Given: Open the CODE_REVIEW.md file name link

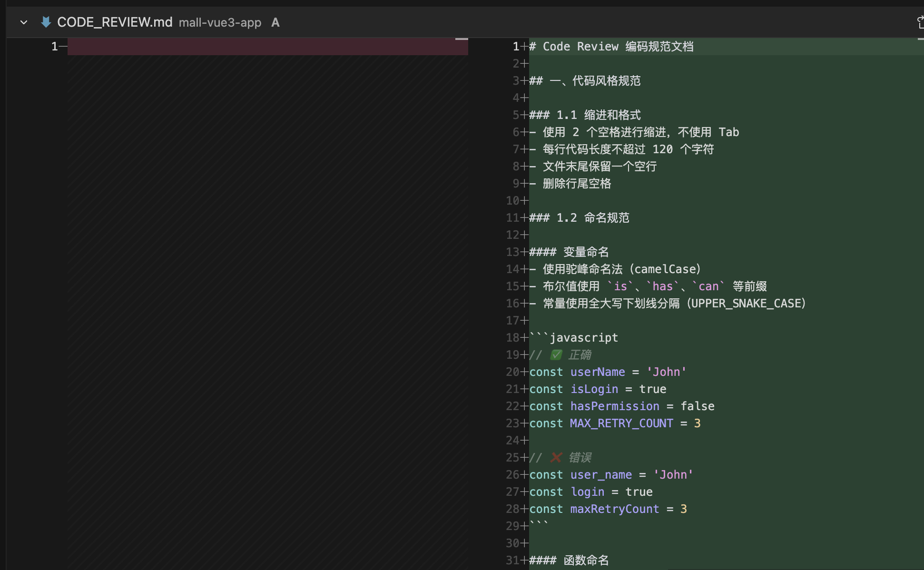Looking at the screenshot, I should pyautogui.click(x=114, y=22).
